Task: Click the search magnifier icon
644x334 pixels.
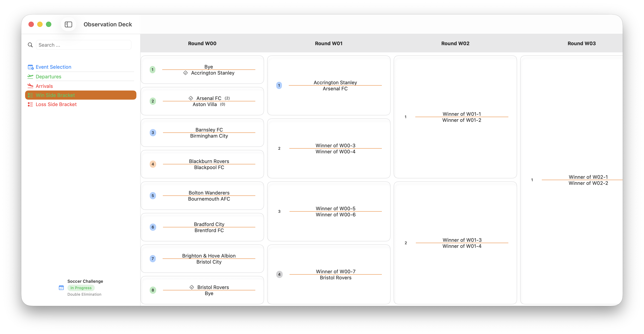Action: pos(30,45)
